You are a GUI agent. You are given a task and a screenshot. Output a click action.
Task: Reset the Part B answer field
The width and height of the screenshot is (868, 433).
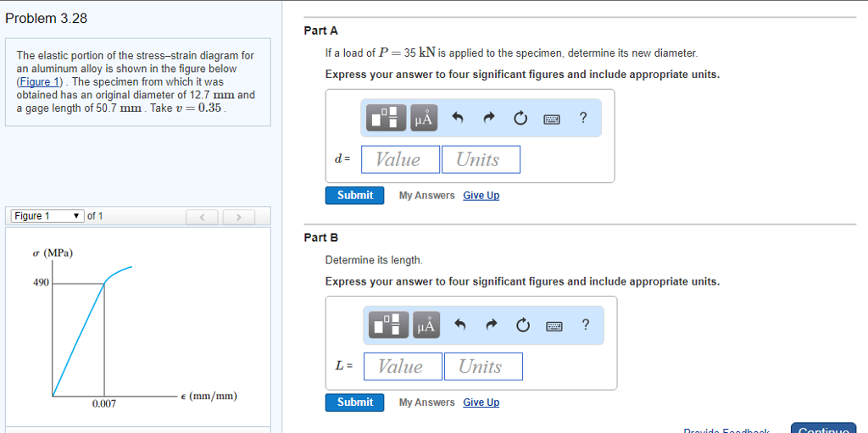522,325
